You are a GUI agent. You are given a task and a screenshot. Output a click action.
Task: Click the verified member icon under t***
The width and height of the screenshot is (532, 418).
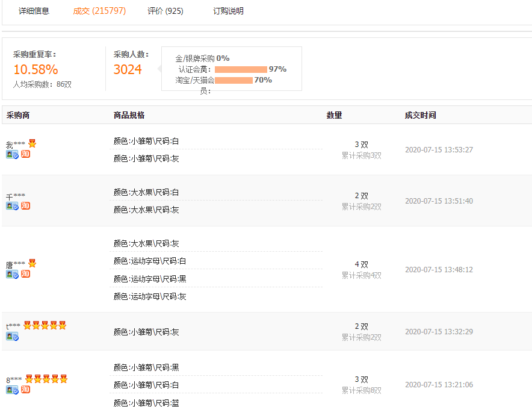(x=13, y=337)
